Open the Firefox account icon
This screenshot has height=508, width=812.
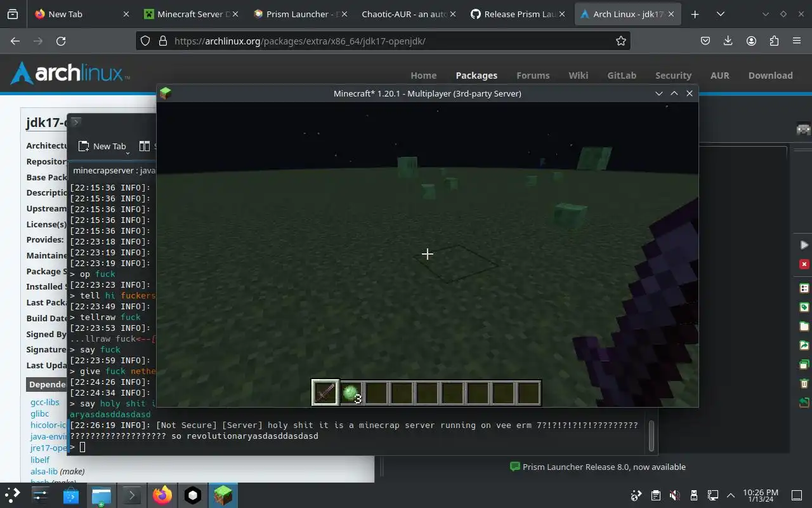751,41
